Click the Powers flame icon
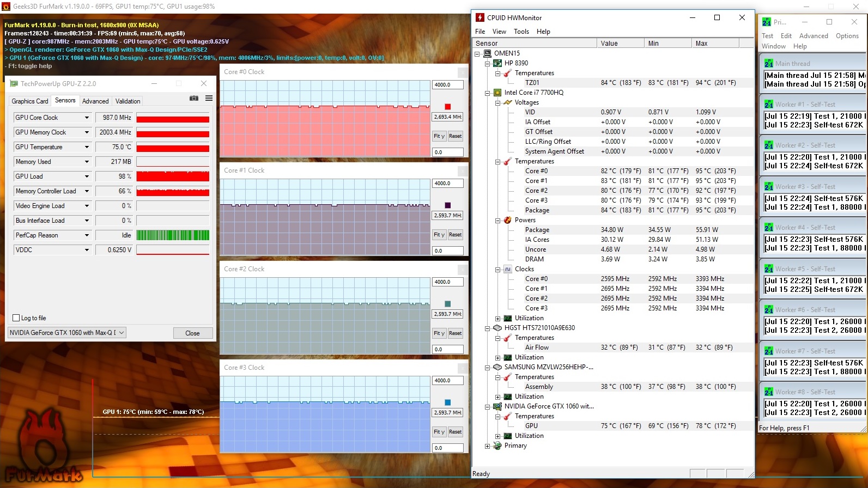Viewport: 868px width, 488px height. (x=508, y=220)
